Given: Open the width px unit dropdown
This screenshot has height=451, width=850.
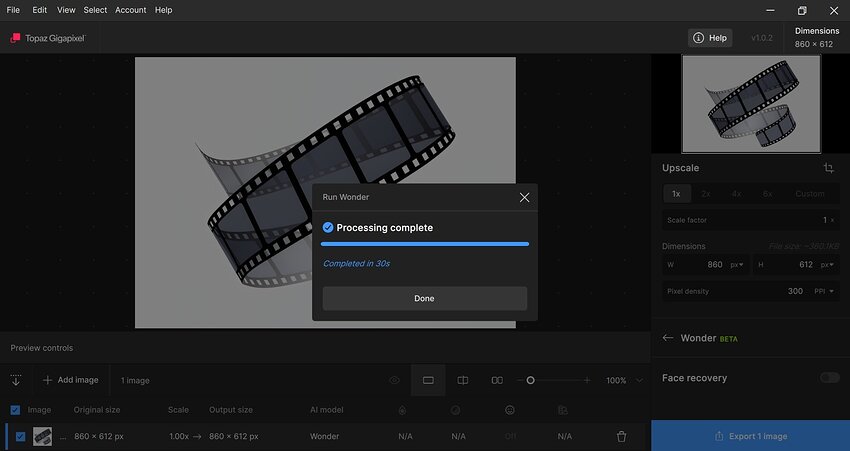Looking at the screenshot, I should pos(738,265).
